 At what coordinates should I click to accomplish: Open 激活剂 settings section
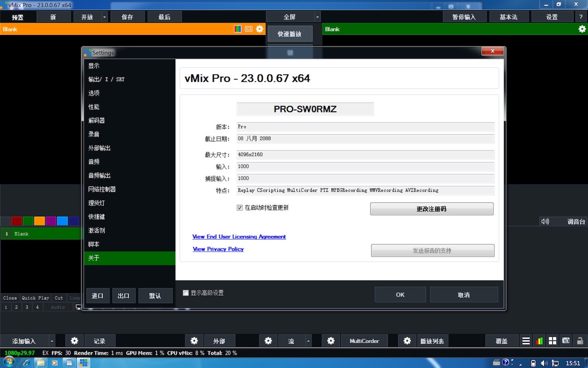[130, 230]
